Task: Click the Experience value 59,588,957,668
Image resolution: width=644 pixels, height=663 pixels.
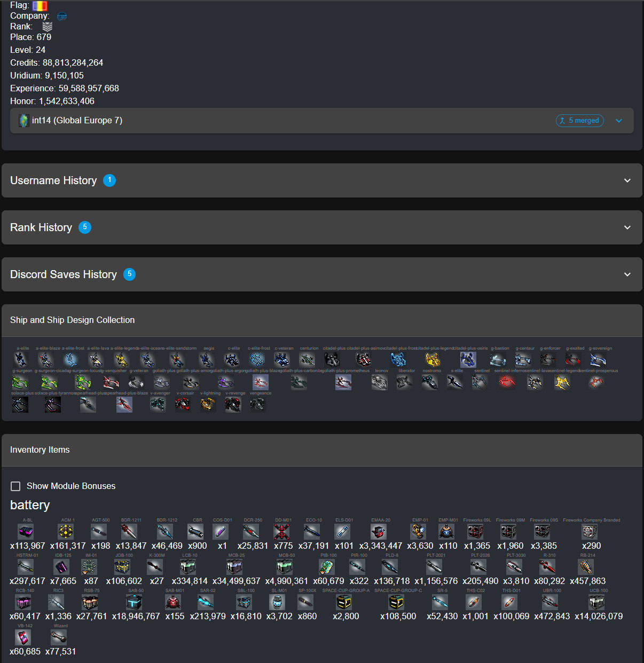Action: coord(89,89)
